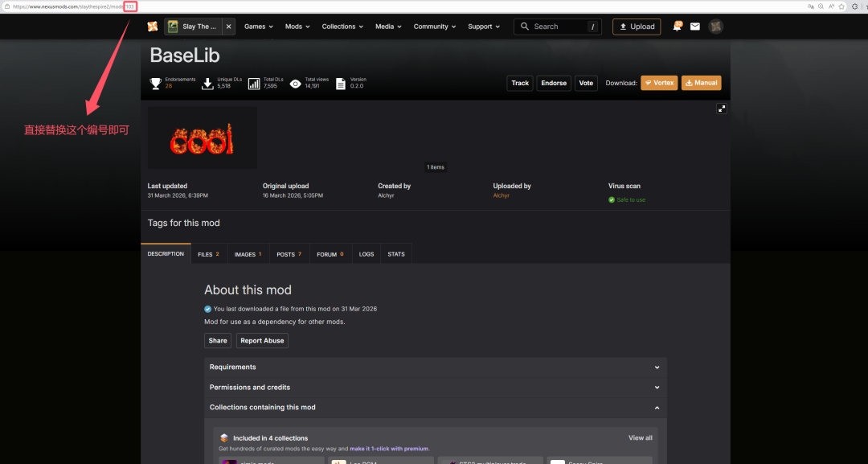Click the 'About this mod' heading
This screenshot has height=464, width=868.
click(248, 290)
